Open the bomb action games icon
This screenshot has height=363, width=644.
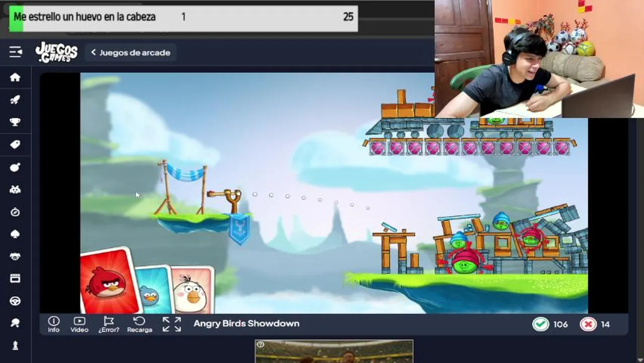[15, 167]
